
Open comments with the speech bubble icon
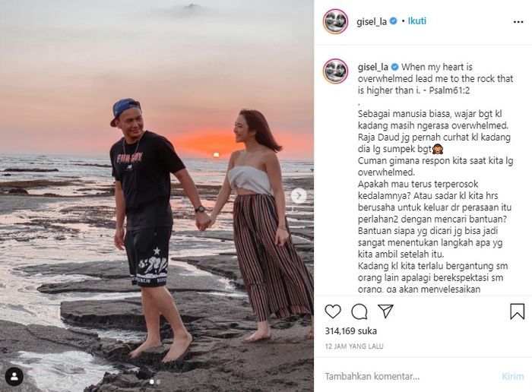(x=359, y=311)
